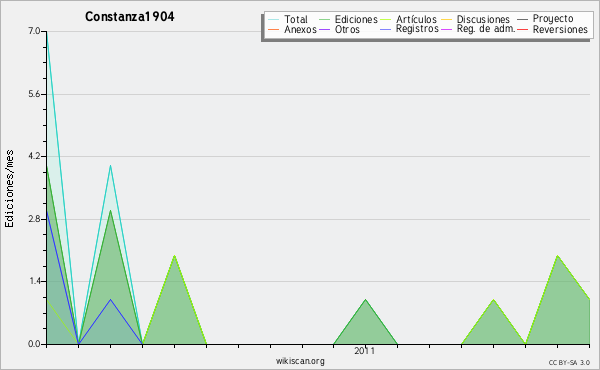
Task: Select the Total legend entry
Action: coord(296,19)
